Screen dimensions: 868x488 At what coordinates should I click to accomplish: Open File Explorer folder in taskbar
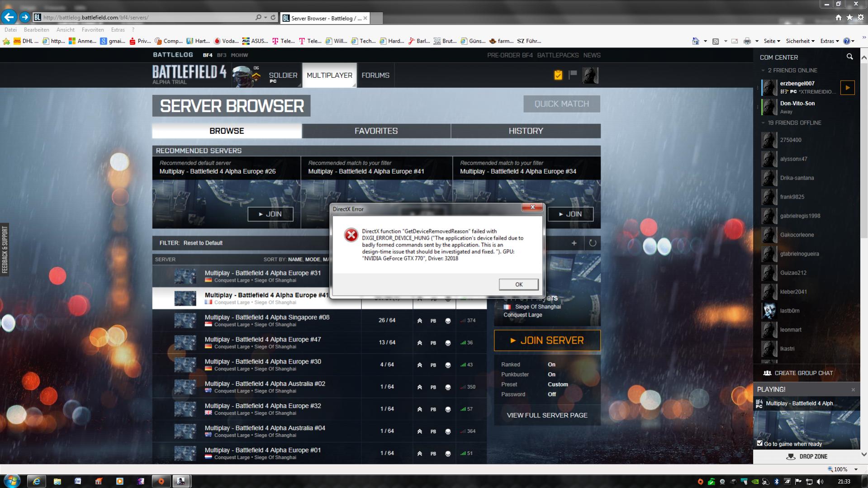tap(57, 481)
